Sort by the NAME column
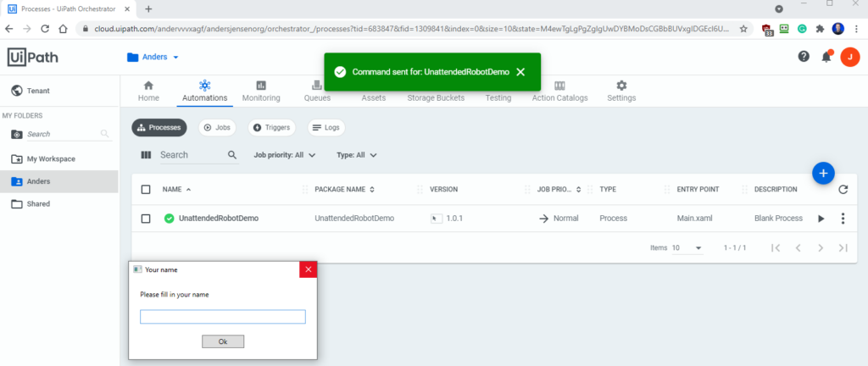This screenshot has width=868, height=366. point(176,190)
